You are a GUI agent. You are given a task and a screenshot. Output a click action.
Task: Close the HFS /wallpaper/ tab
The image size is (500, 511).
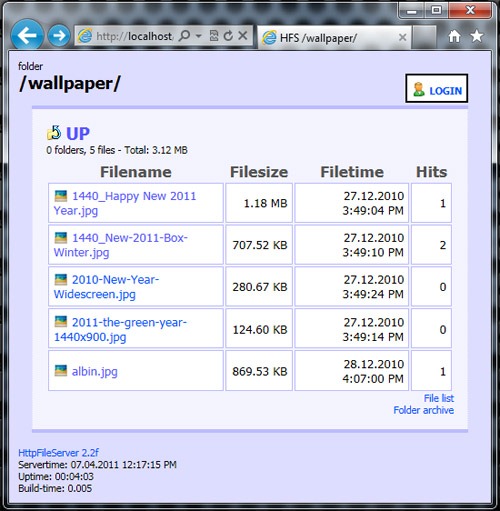tap(403, 37)
